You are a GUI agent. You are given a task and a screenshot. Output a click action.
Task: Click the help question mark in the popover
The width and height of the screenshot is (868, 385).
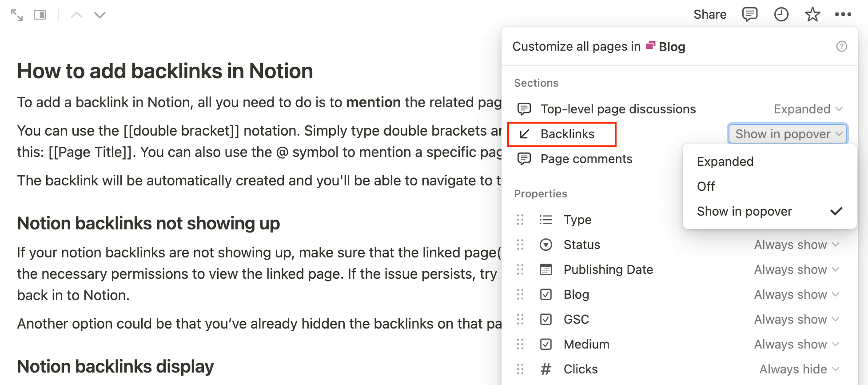(842, 46)
